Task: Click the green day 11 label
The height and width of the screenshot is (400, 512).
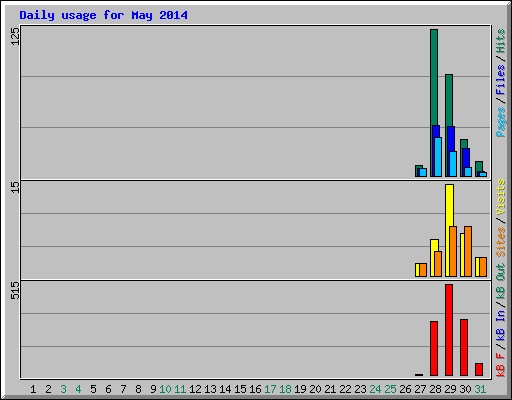Action: tap(180, 389)
